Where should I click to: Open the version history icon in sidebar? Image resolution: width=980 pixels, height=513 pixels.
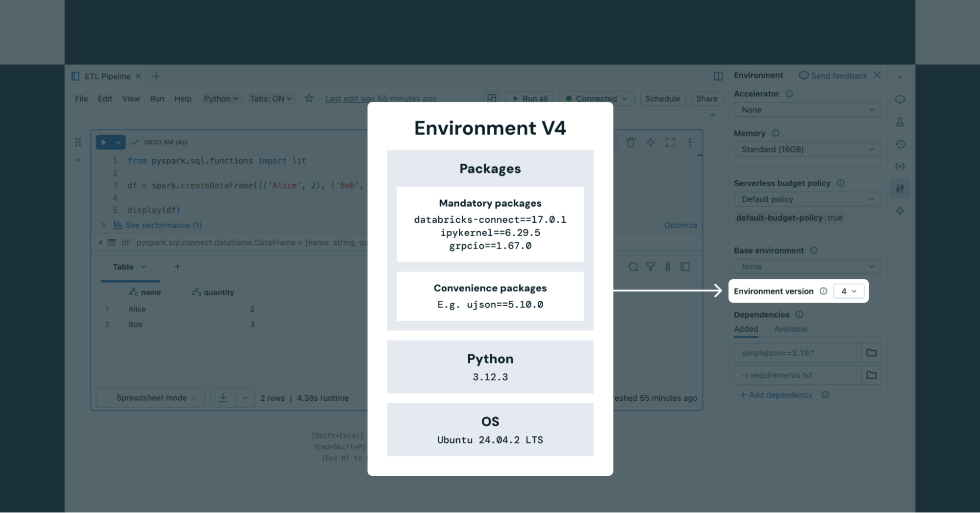pos(900,144)
